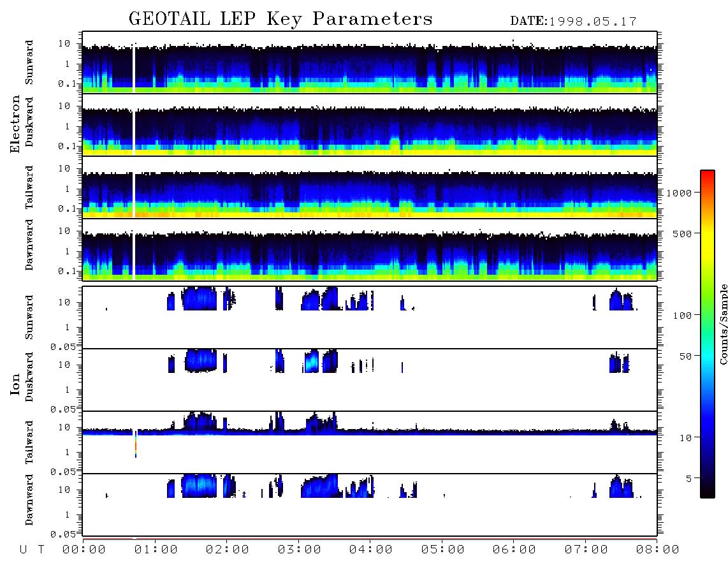Screen dimensions: 728x561
Task: Select the Electron "Dawnward" axis label
Action: (x=29, y=245)
